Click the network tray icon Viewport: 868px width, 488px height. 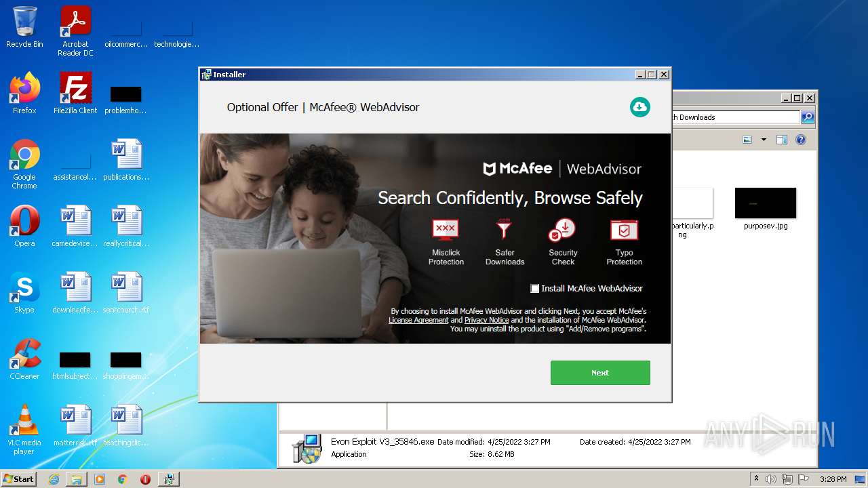[787, 479]
